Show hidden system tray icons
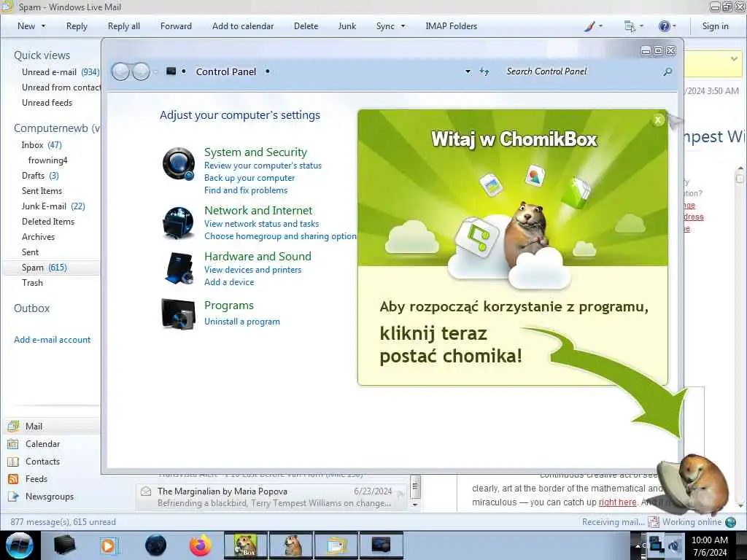 [638, 546]
